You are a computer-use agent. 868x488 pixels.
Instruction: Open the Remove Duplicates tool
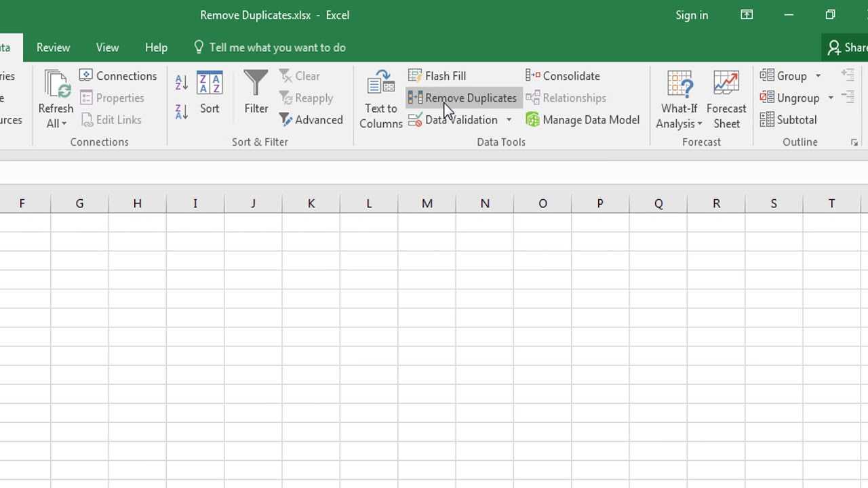(x=464, y=98)
